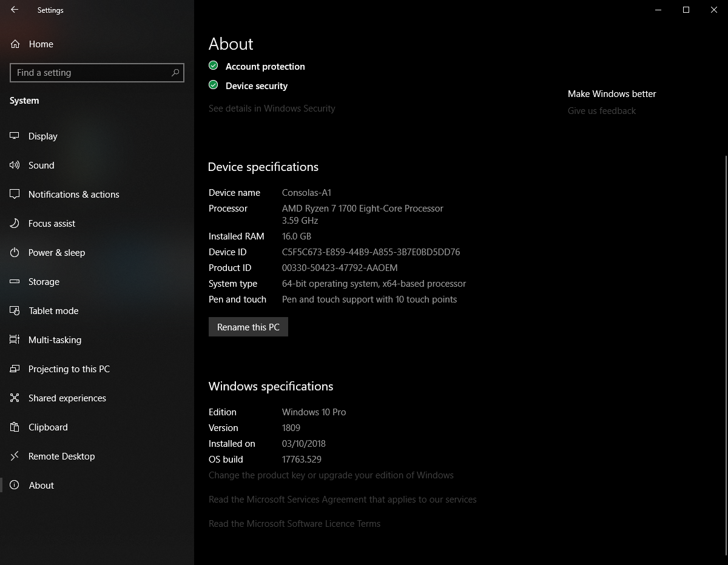728x565 pixels.
Task: Click the Sound speaker icon
Action: (x=15, y=165)
